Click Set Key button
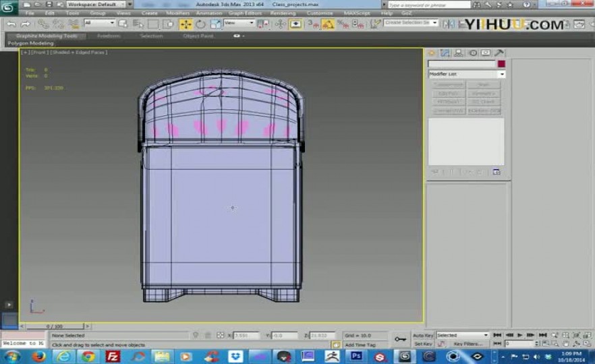The image size is (595, 364). tap(423, 344)
